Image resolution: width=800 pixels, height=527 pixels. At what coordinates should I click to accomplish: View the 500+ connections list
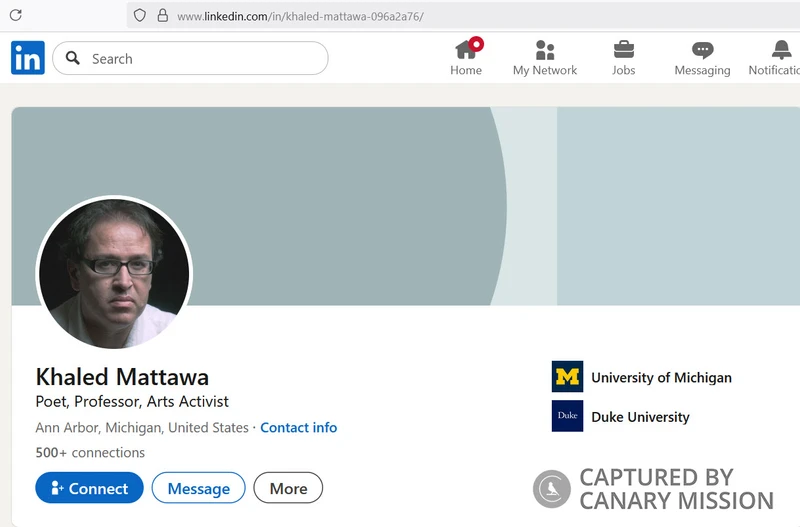point(90,452)
